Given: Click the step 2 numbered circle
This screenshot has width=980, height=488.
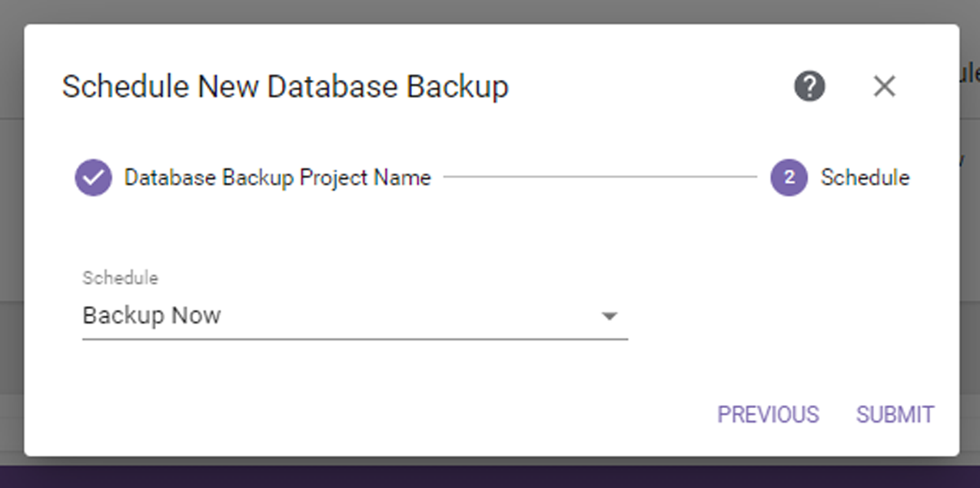Looking at the screenshot, I should 789,178.
